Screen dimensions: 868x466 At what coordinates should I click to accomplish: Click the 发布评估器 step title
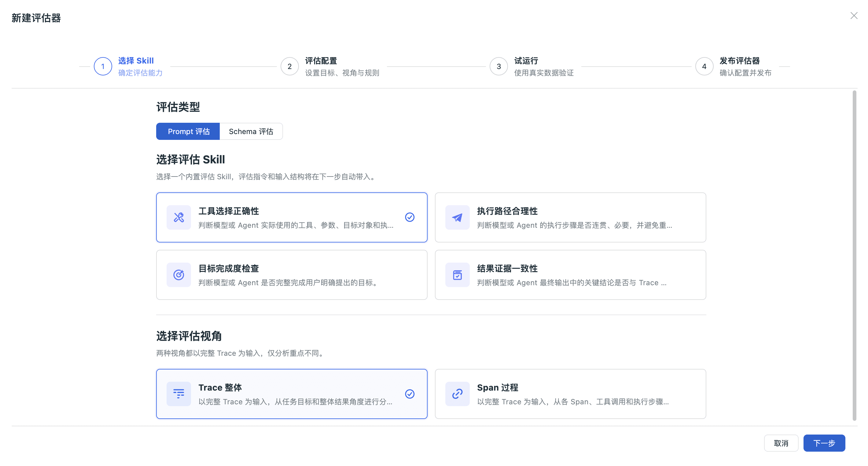(740, 61)
